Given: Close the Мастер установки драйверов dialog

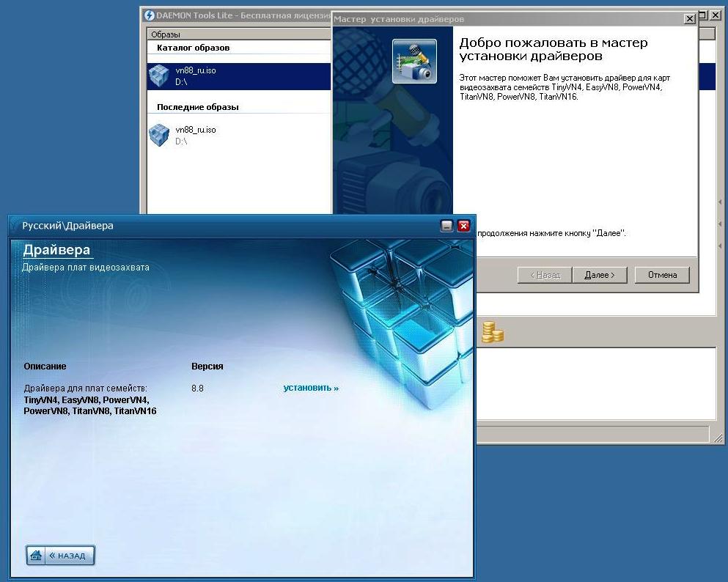Looking at the screenshot, I should click(x=689, y=19).
